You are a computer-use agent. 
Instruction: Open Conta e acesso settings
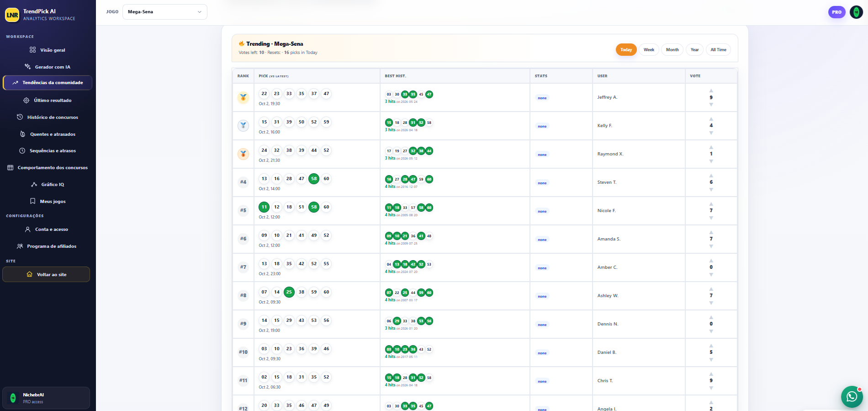coord(48,230)
